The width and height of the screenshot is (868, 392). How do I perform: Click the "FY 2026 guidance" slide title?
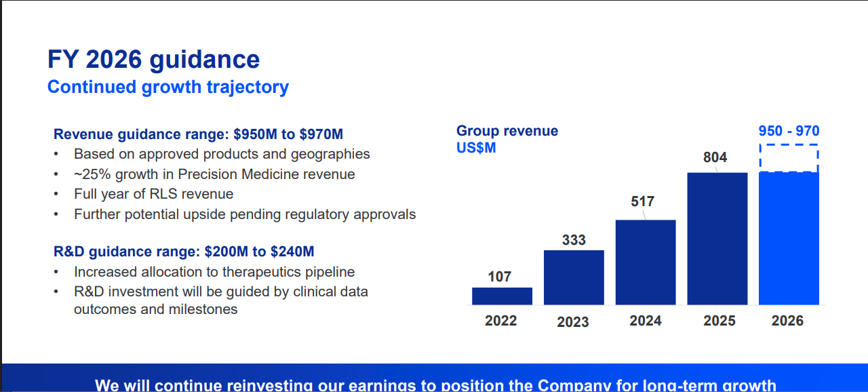153,60
